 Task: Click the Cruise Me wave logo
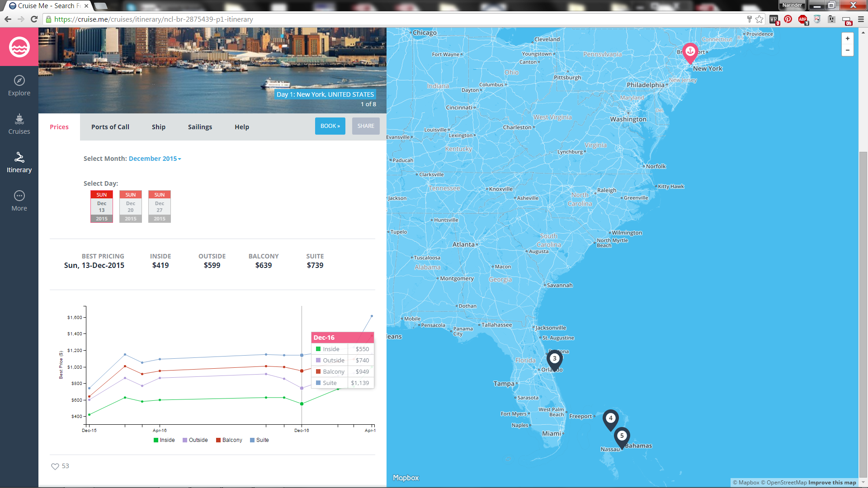(19, 47)
